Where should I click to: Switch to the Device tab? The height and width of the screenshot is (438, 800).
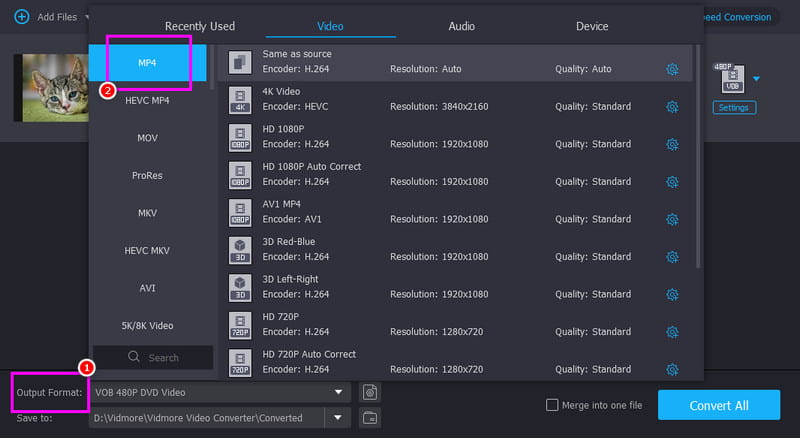click(592, 26)
